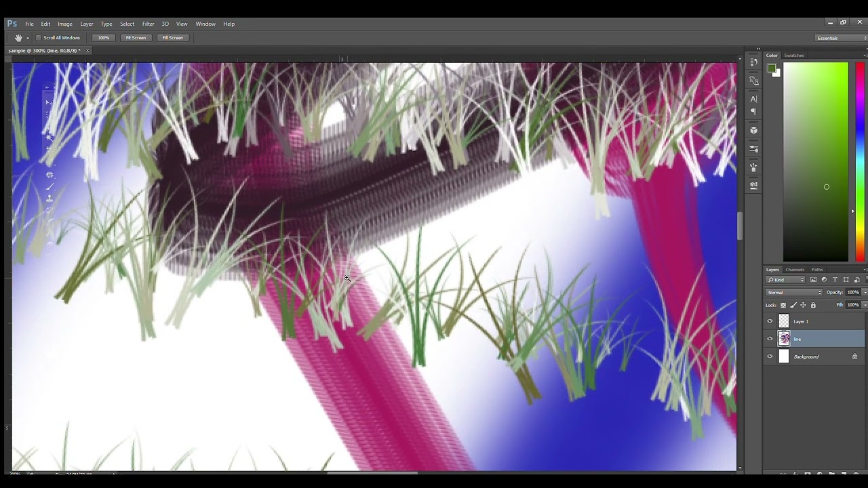Switch to the Swatches tab
868x488 pixels.
pyautogui.click(x=794, y=56)
